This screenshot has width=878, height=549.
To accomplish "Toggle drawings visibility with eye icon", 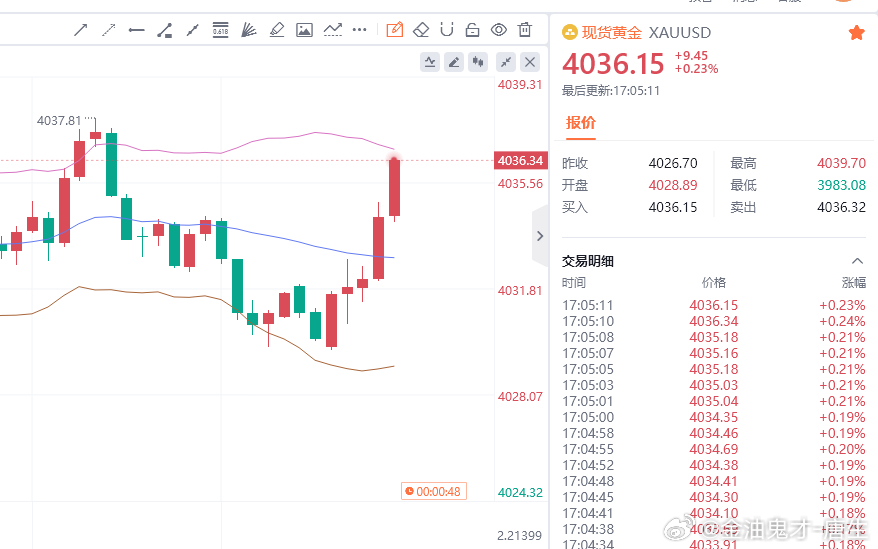I will (498, 30).
